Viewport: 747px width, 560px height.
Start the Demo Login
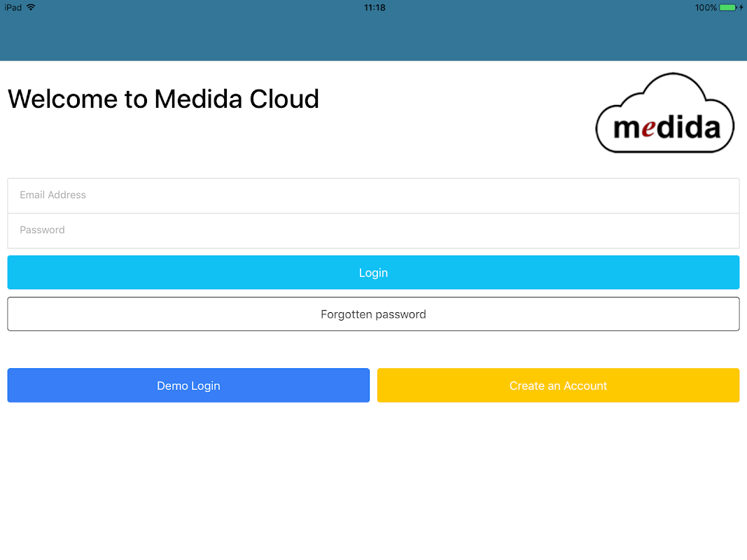(188, 385)
